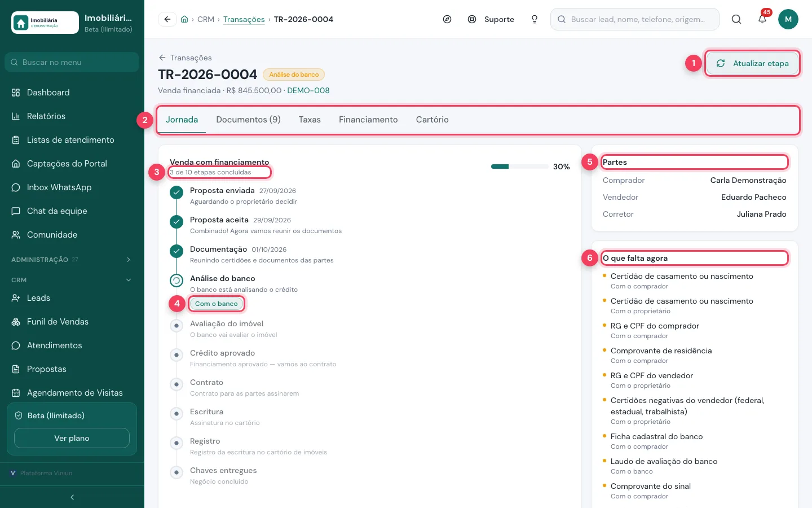Click the back arrow button in the header
This screenshot has height=508, width=812.
pyautogui.click(x=167, y=19)
